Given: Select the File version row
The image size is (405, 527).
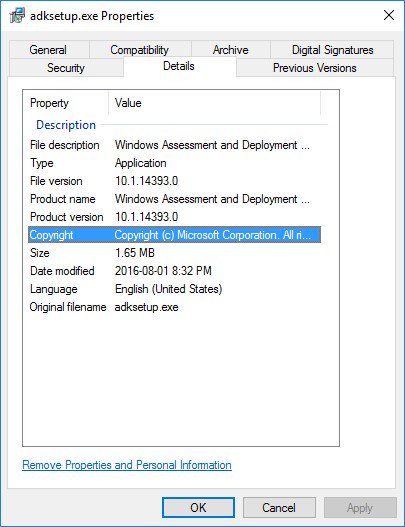Looking at the screenshot, I should (x=174, y=181).
